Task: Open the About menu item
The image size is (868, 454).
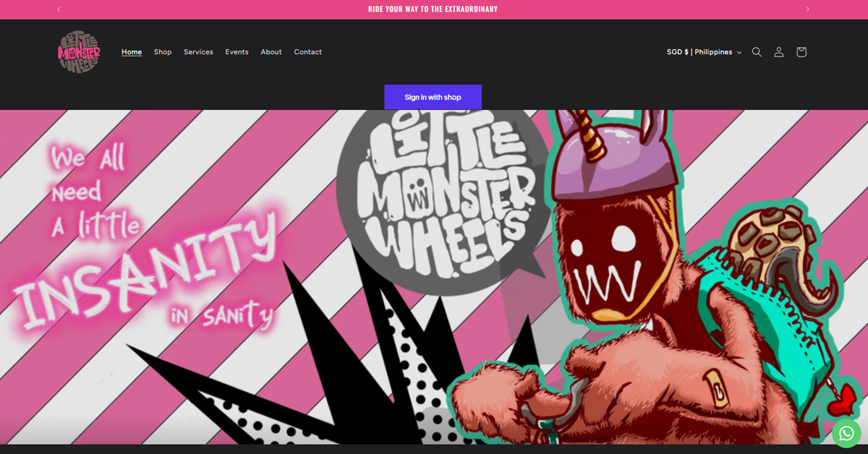Action: pos(271,52)
